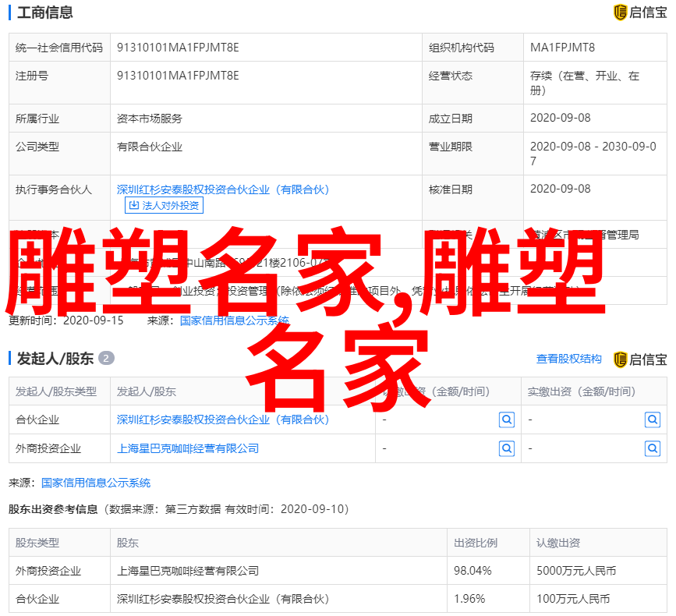Click the 出资比例 column header
Screen dimensions: 676x616
(x=476, y=543)
